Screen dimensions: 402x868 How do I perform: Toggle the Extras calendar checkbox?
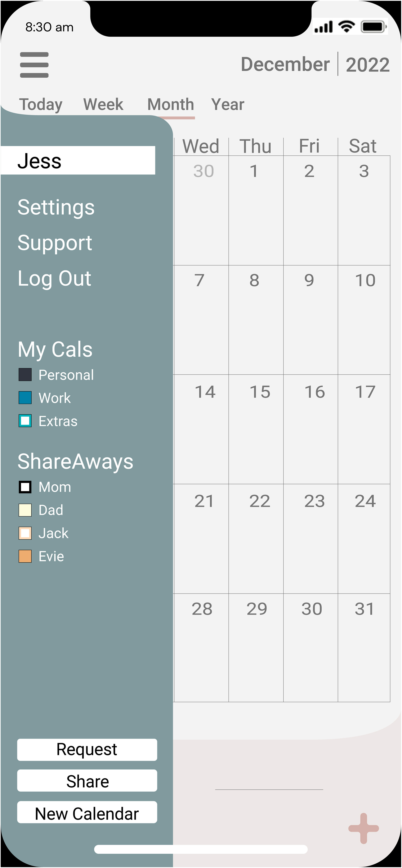coord(25,421)
